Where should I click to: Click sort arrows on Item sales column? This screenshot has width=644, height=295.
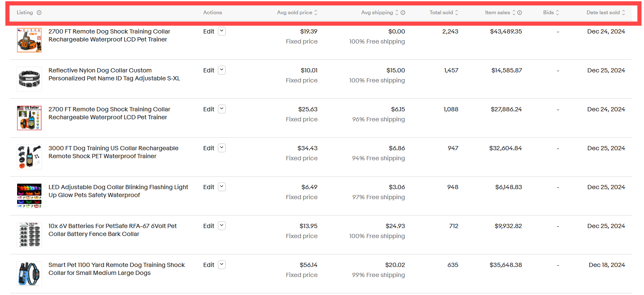(x=514, y=13)
